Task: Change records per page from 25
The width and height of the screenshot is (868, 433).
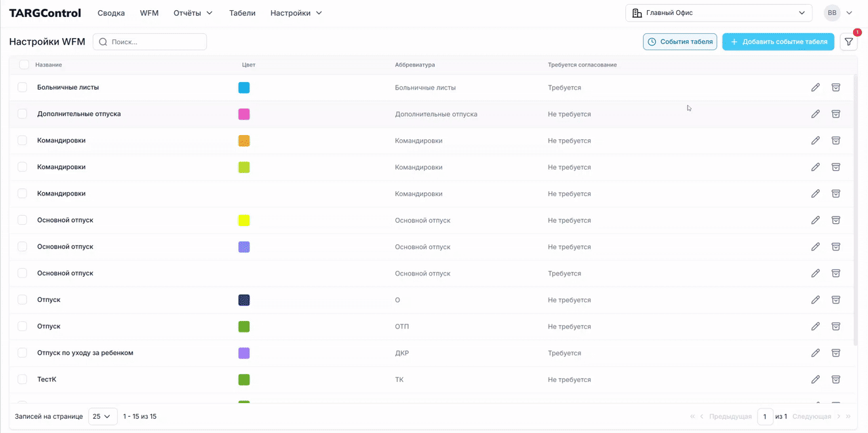Action: [102, 416]
